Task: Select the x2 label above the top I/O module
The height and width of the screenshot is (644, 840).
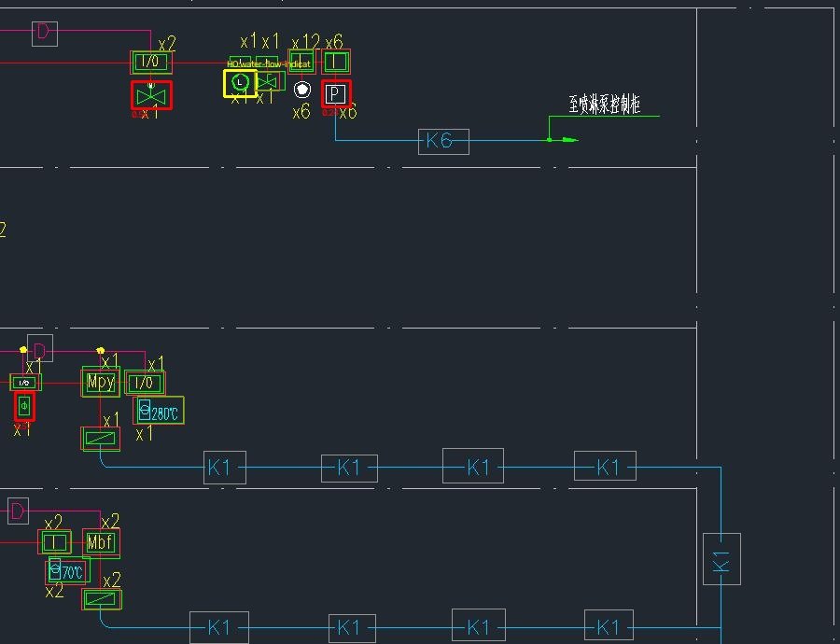Action: point(167,43)
